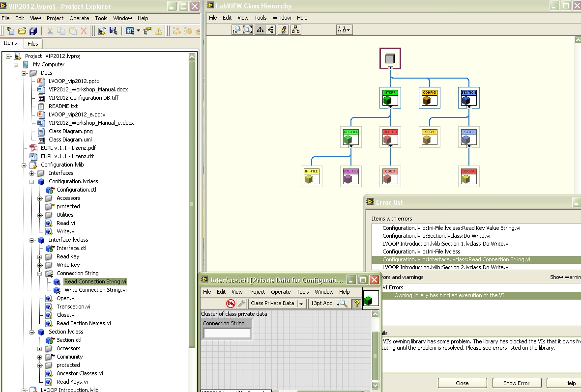Switch to the Files tab
This screenshot has height=392, width=581.
coord(32,44)
